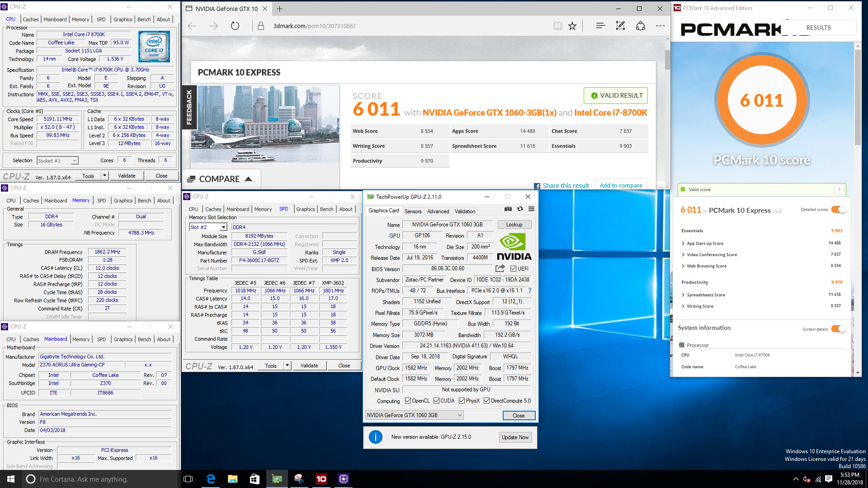The width and height of the screenshot is (868, 488).
Task: Refresh GPU-Z data with refresh icon
Action: (520, 209)
